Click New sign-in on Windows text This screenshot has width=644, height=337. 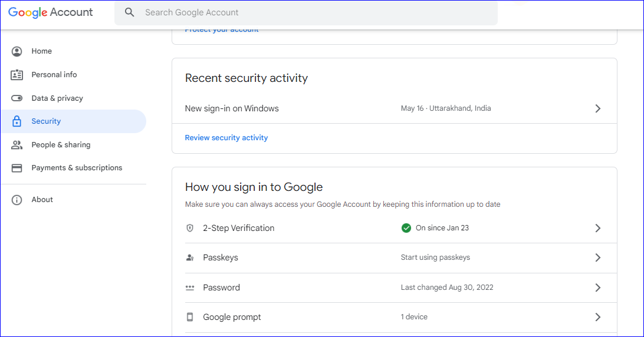click(x=232, y=108)
